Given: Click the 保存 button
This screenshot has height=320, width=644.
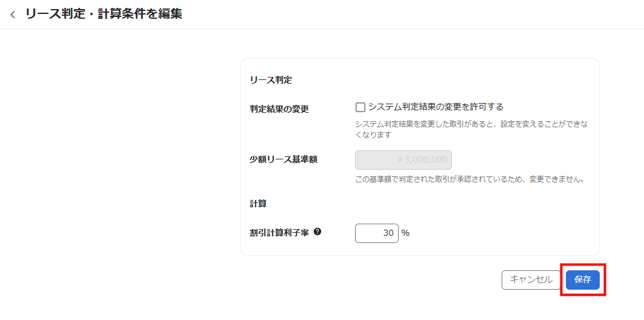Looking at the screenshot, I should point(583,279).
